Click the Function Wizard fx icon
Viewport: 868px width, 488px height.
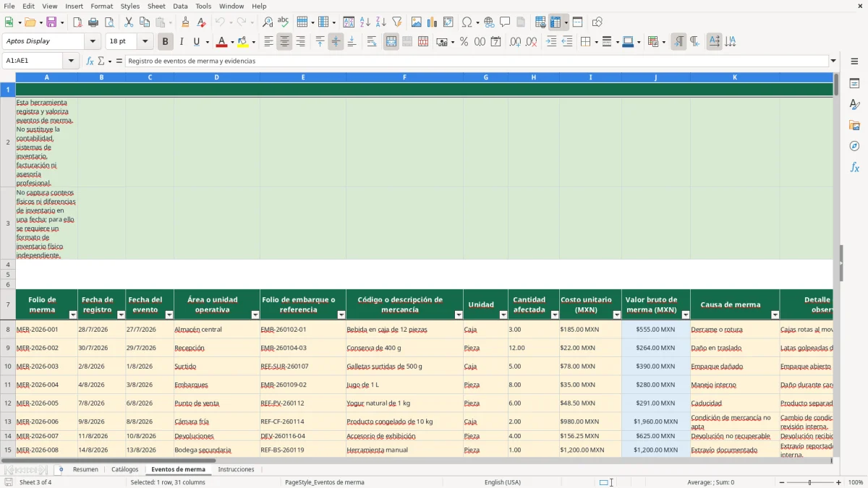tap(90, 61)
